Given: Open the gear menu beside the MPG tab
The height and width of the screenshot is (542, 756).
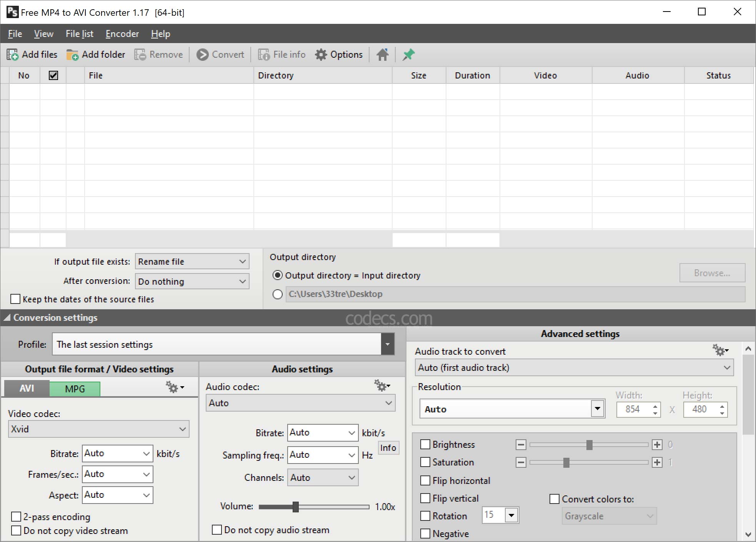Looking at the screenshot, I should click(x=175, y=387).
